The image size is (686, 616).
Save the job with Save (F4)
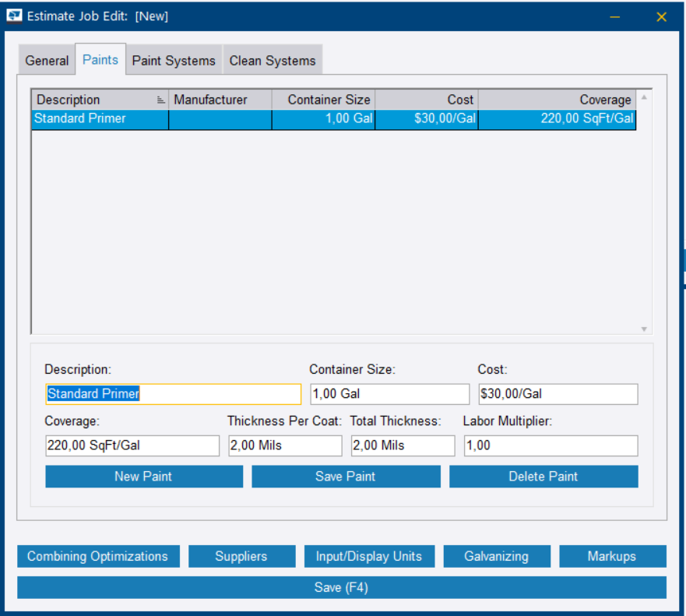[342, 587]
